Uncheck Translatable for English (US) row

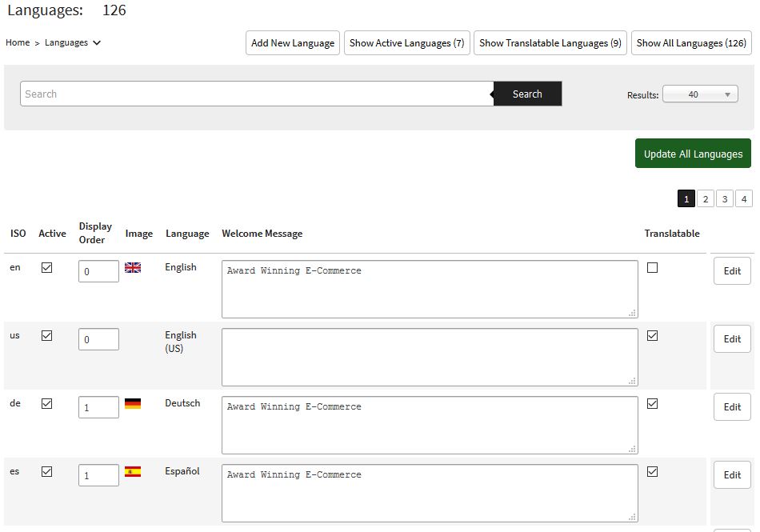click(x=652, y=335)
